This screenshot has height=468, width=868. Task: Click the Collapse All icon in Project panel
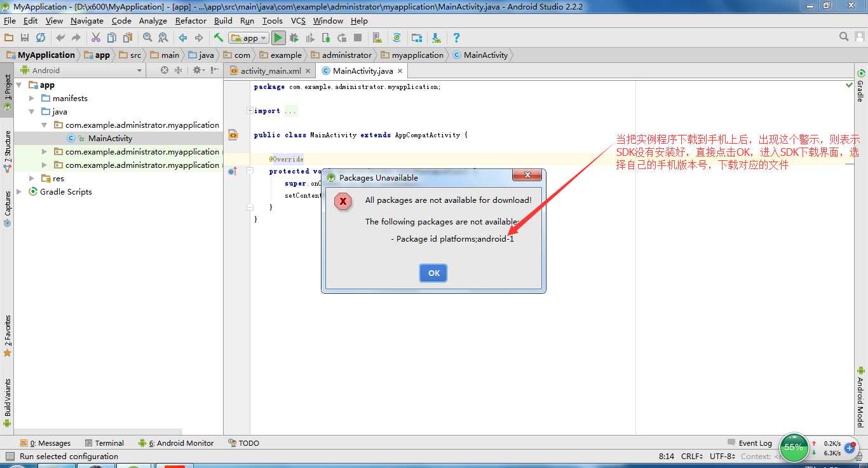point(179,71)
